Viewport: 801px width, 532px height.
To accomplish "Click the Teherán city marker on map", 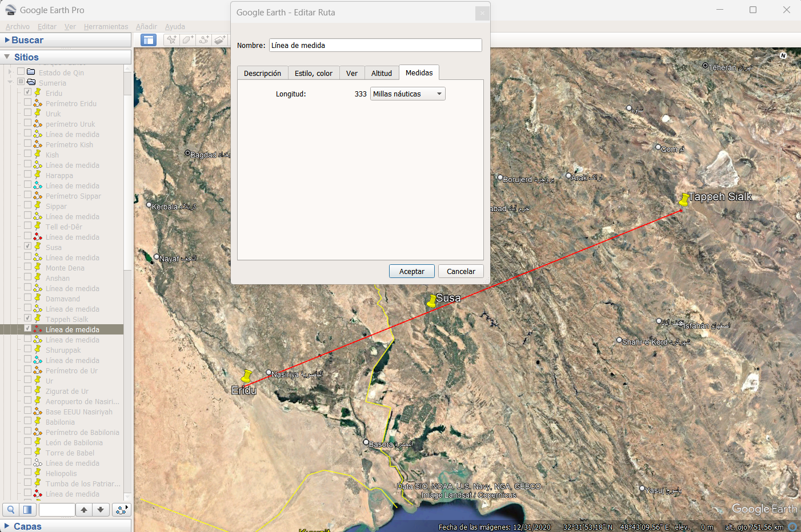I will [705, 66].
